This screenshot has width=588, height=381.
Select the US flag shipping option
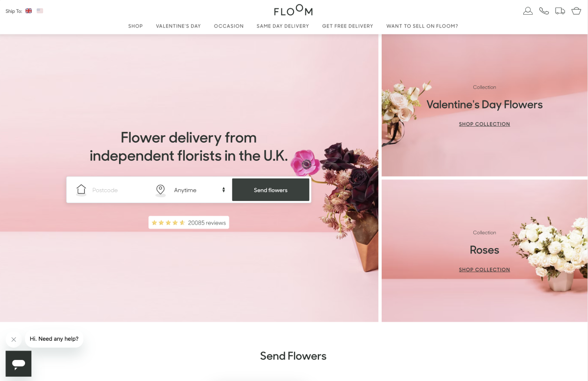click(x=40, y=11)
